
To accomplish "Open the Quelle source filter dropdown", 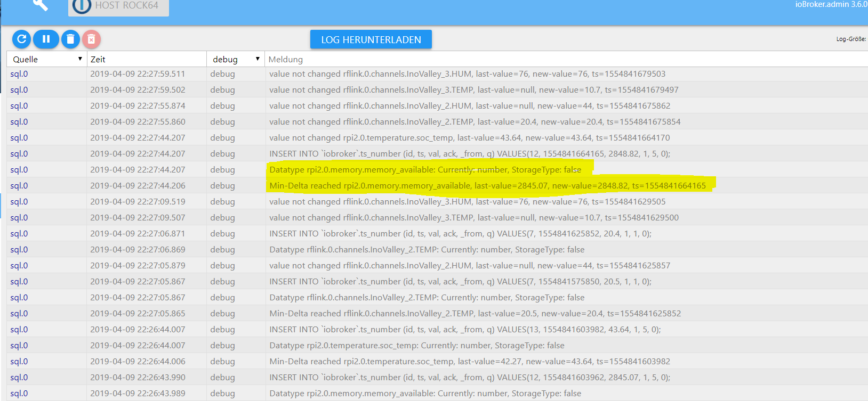I will 47,59.
